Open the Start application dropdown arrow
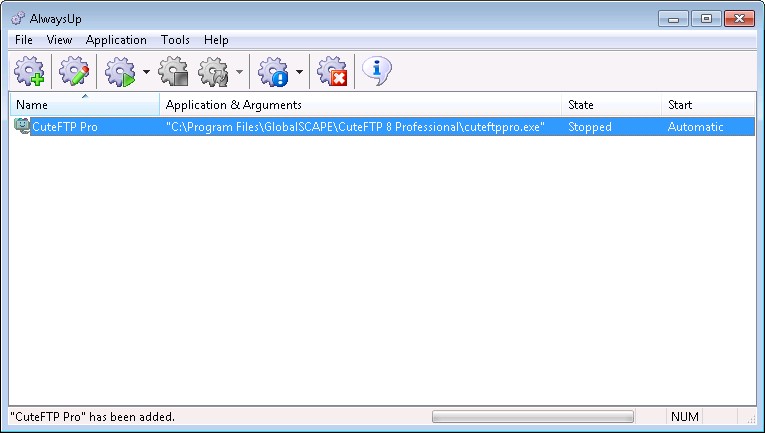The width and height of the screenshot is (765, 433). pos(146,72)
